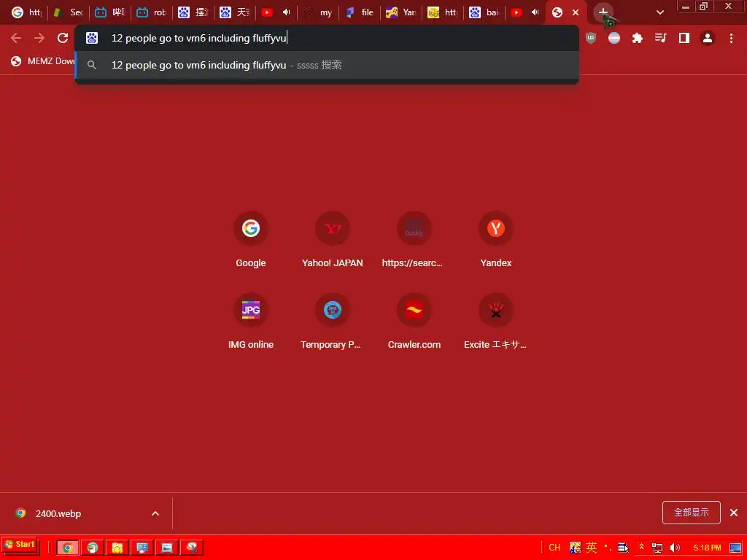Viewport: 747px width, 560px height.
Task: Toggle the side panel button
Action: pos(684,38)
